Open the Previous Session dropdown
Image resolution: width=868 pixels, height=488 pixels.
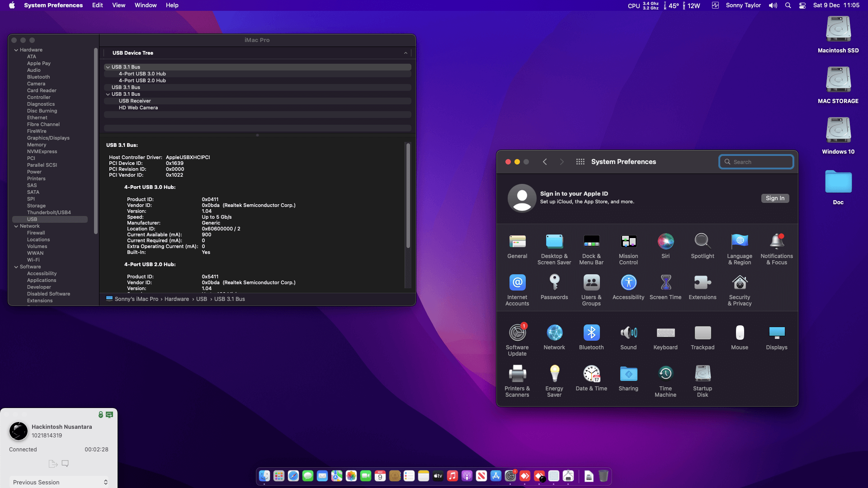60,482
